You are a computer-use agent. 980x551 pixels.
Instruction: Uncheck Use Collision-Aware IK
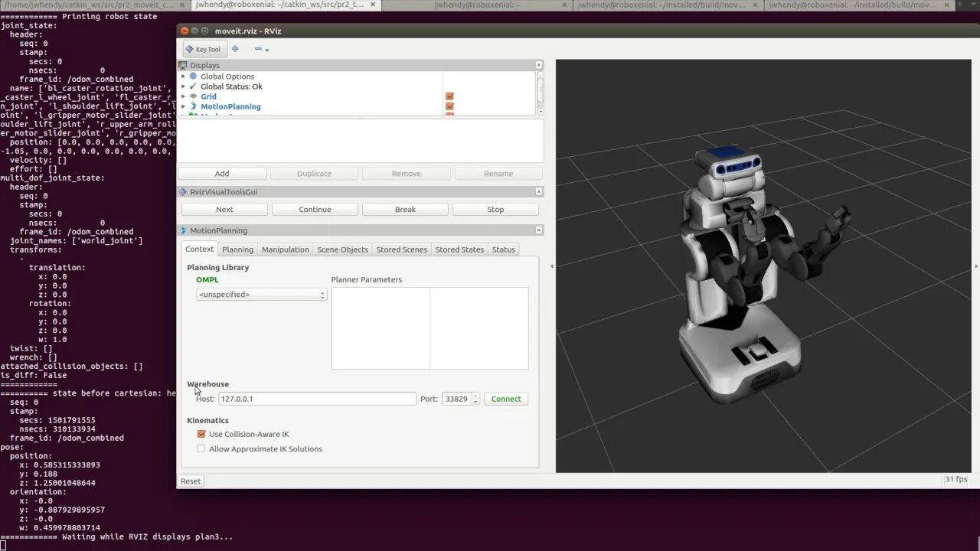201,434
